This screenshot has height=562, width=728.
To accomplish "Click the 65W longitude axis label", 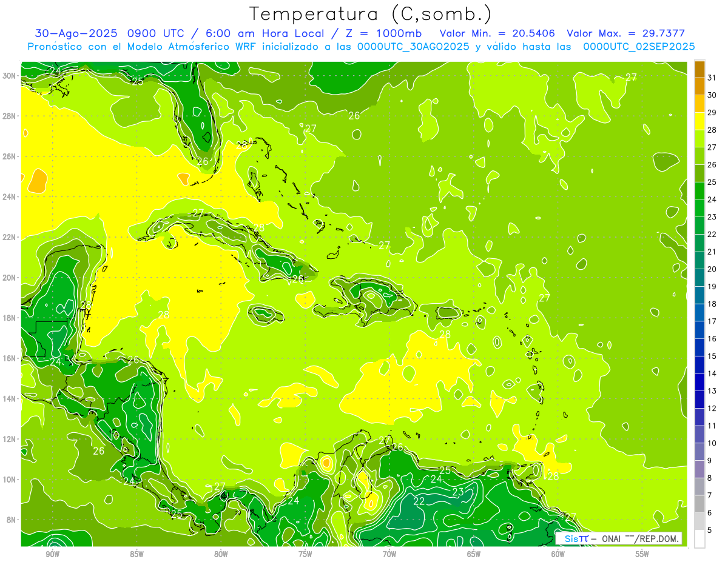I will (x=474, y=554).
